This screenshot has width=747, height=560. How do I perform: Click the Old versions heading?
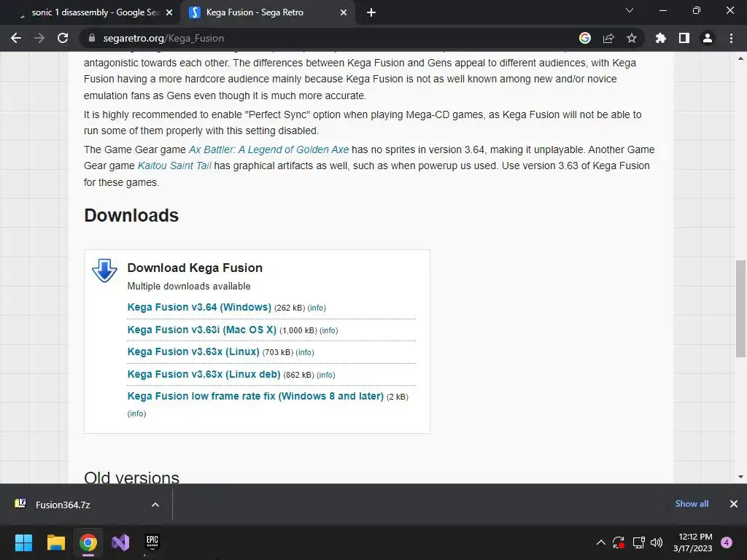(131, 477)
